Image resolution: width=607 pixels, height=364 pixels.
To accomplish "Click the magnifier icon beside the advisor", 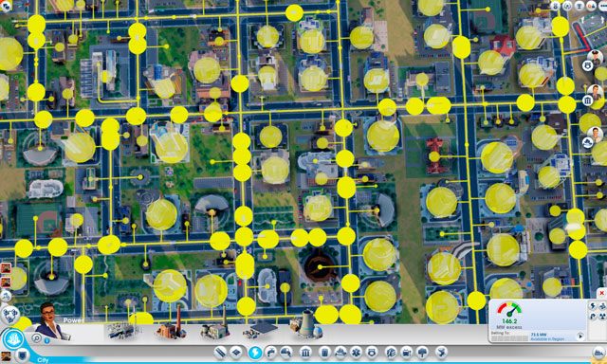I will coord(37,338).
